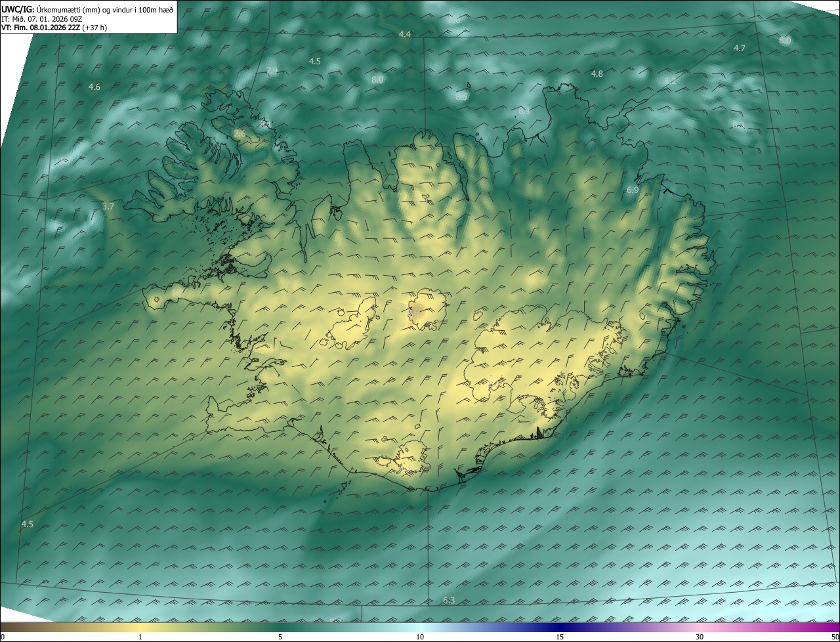Click the 10 tick label on the color scale

tap(420, 637)
